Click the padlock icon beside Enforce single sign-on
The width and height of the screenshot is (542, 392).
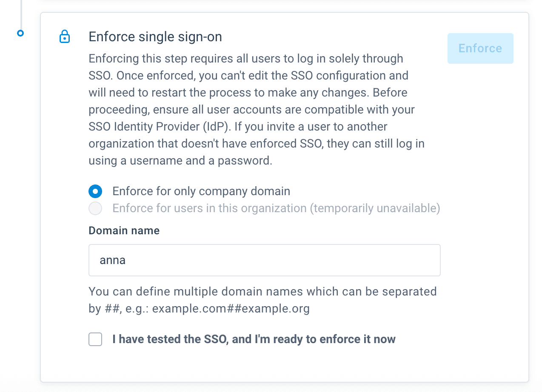coord(64,37)
